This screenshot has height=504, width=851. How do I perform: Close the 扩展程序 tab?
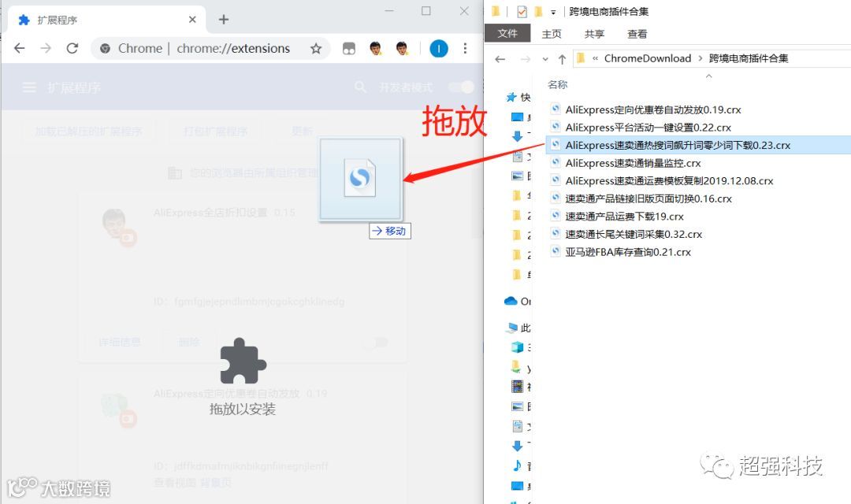[x=192, y=20]
